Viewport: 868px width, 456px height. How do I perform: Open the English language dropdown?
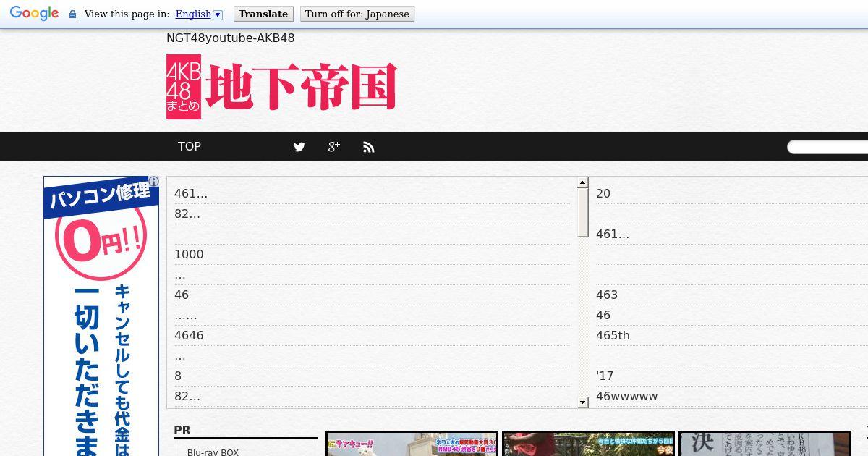pos(199,14)
